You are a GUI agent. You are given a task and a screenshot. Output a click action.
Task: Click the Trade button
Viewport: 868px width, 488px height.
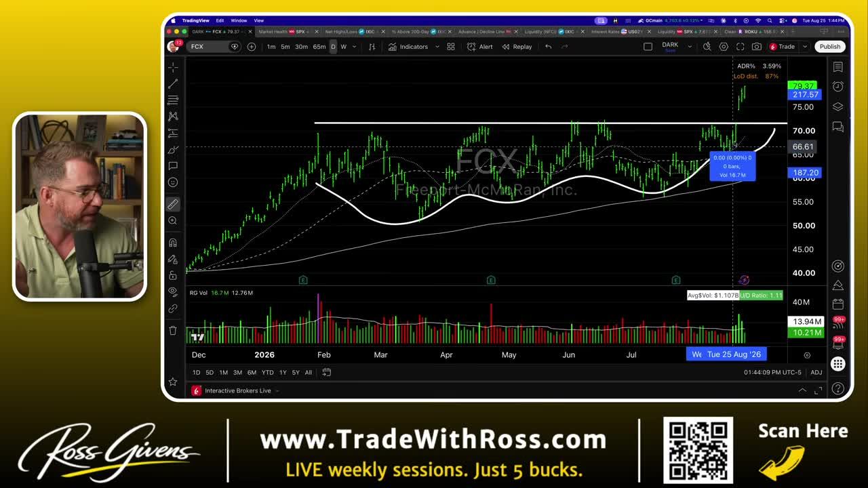pyautogui.click(x=782, y=47)
